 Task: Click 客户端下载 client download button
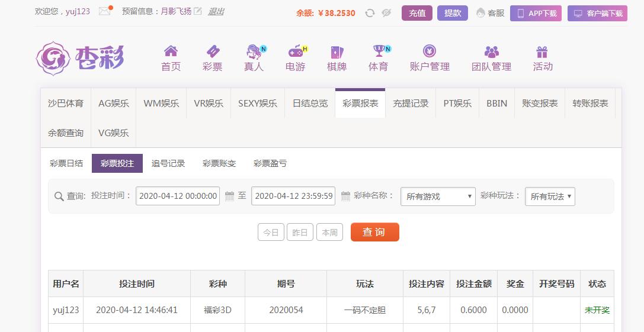point(598,13)
